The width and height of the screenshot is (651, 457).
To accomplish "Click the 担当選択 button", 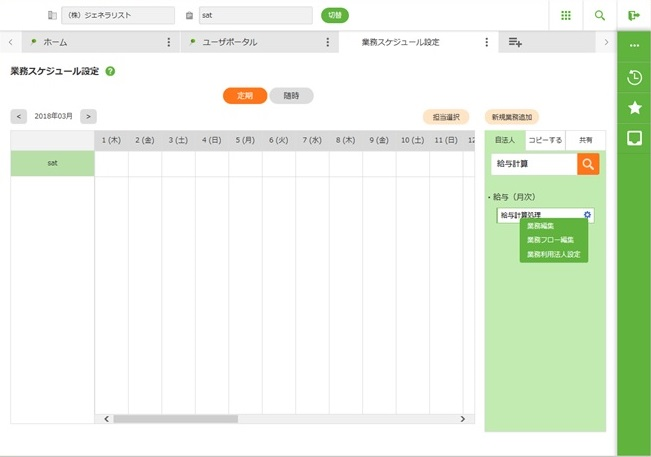I will 446,116.
